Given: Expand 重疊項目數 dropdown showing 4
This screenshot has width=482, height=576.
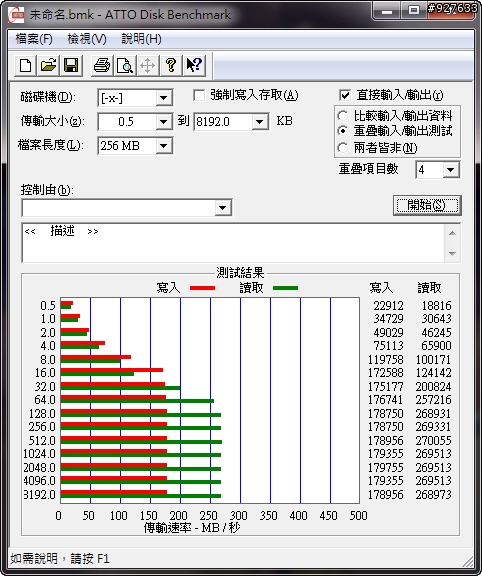Looking at the screenshot, I should click(451, 170).
